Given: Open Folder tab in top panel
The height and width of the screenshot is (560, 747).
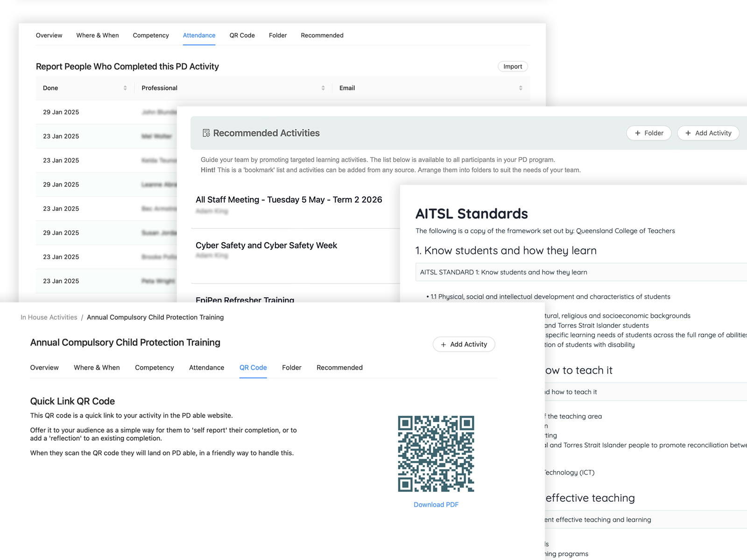Looking at the screenshot, I should 278,35.
